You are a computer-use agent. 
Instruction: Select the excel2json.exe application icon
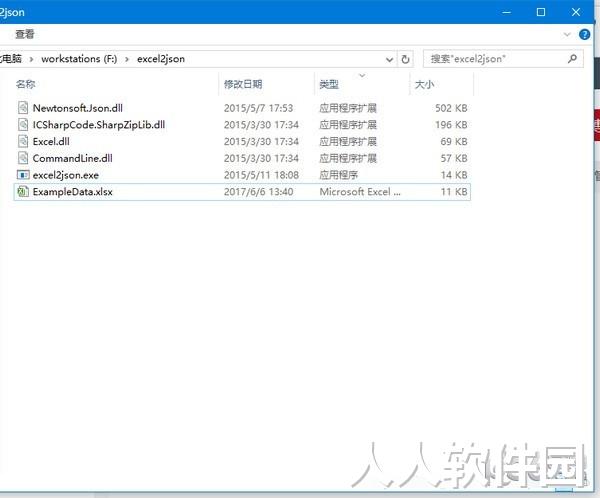click(x=23, y=175)
